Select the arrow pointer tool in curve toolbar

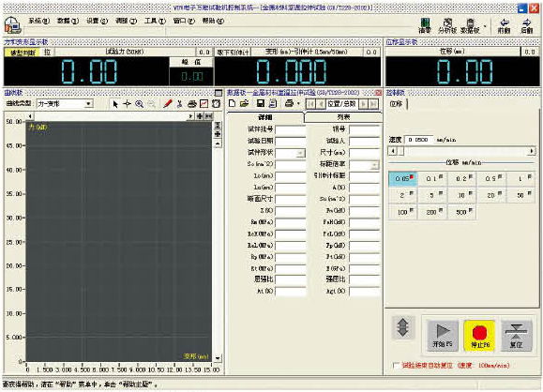click(x=115, y=104)
